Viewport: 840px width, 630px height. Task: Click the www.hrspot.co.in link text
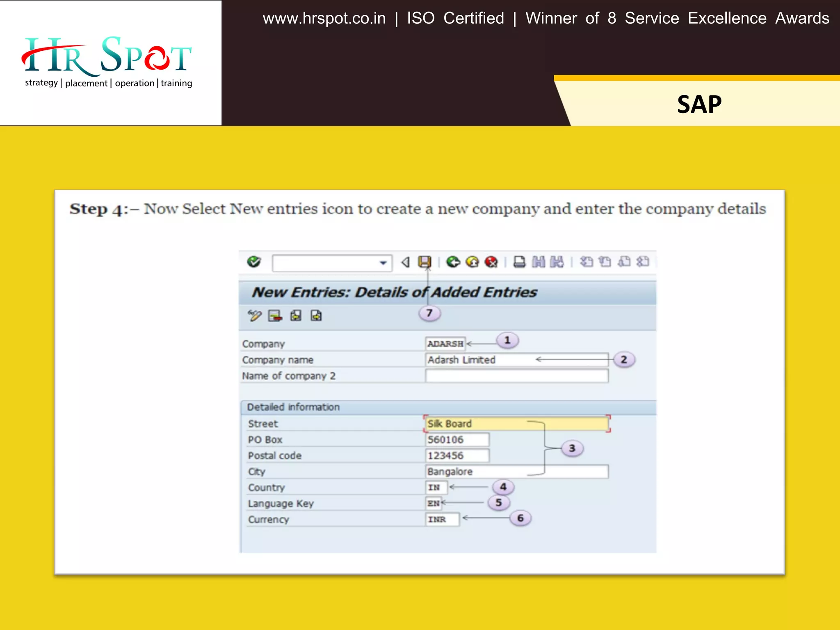pyautogui.click(x=324, y=18)
